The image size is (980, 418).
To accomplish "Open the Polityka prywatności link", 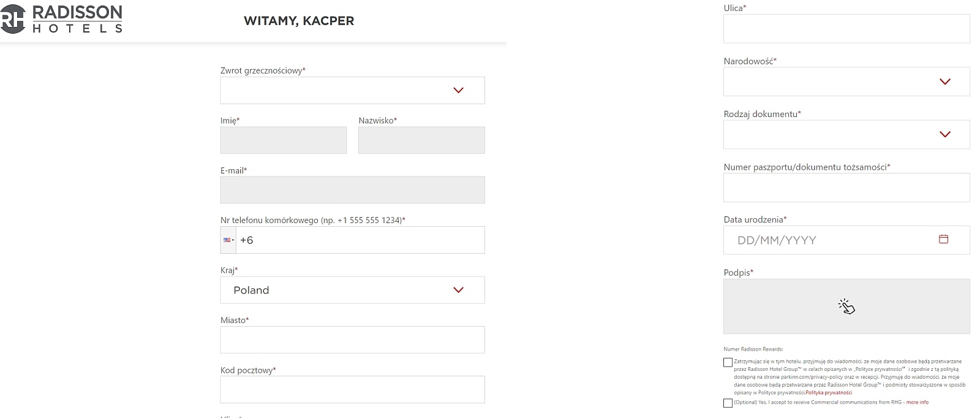I will [x=829, y=393].
